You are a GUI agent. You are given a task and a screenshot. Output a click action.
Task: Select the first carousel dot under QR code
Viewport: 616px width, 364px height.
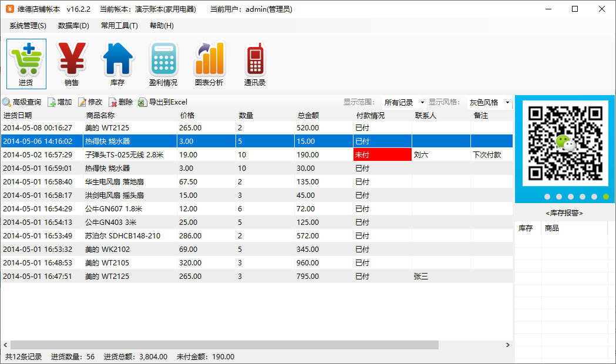(547, 197)
